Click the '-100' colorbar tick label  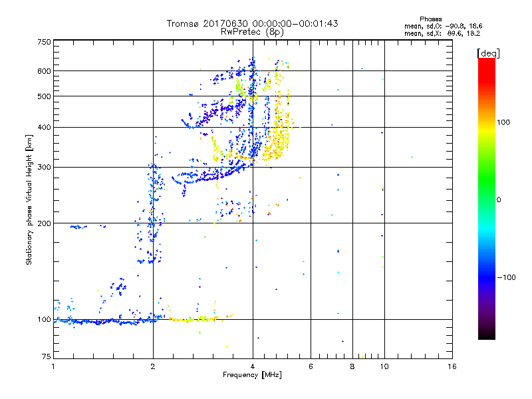pos(506,277)
